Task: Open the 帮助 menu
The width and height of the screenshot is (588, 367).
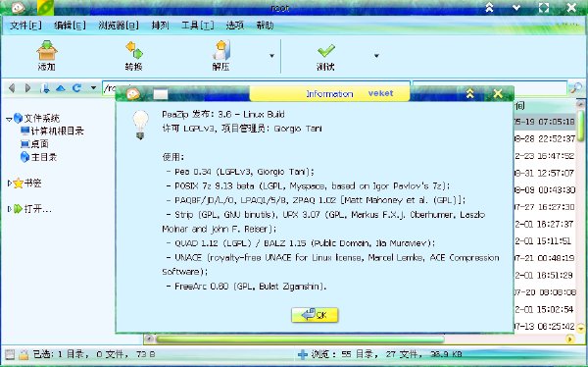Action: click(266, 26)
